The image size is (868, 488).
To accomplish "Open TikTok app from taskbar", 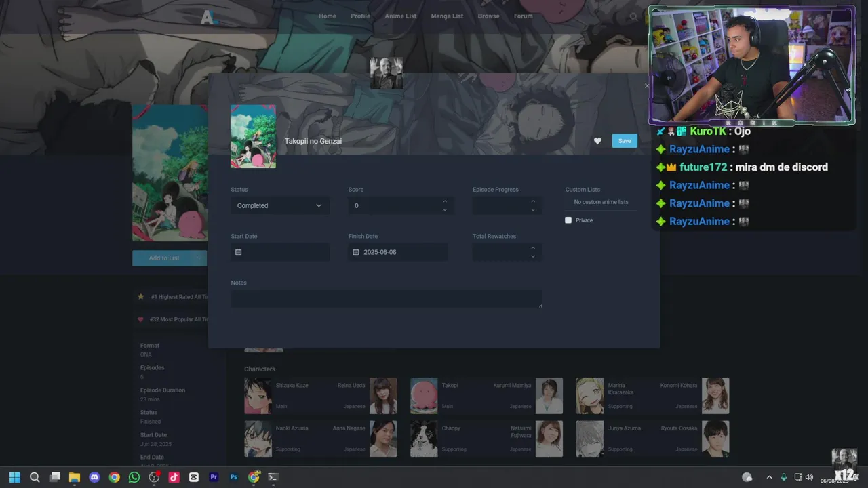I will (174, 477).
